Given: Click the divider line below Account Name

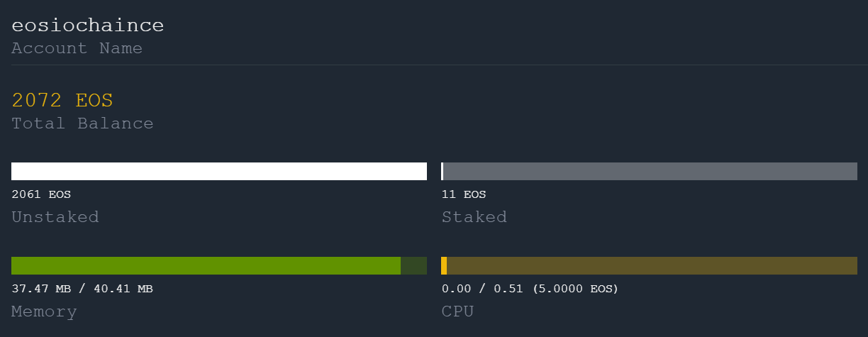Looking at the screenshot, I should click(x=434, y=65).
